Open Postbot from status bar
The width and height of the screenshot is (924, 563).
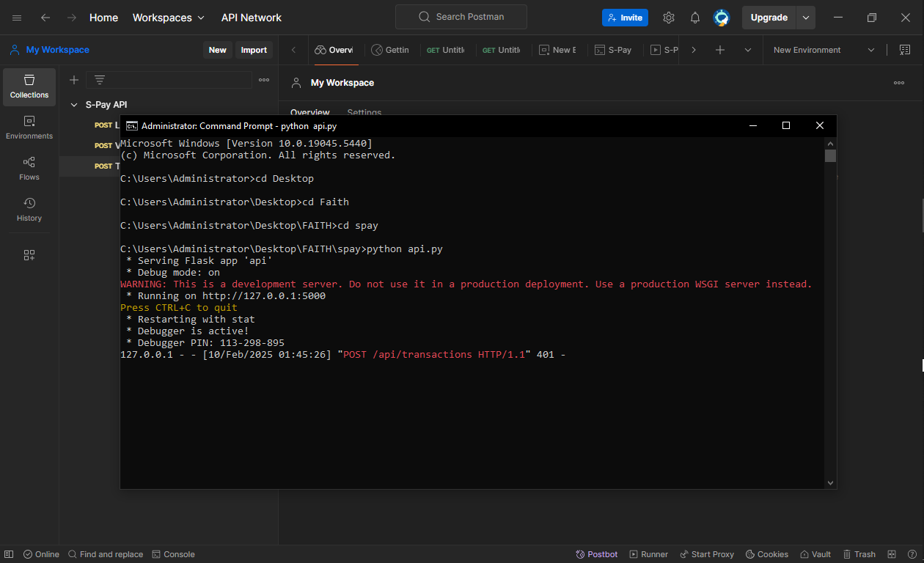[x=597, y=554]
